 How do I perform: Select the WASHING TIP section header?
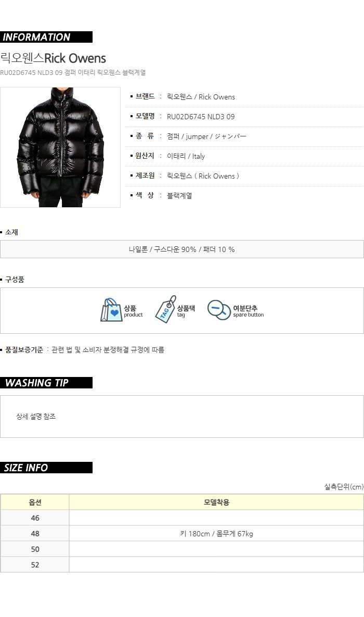(x=46, y=383)
